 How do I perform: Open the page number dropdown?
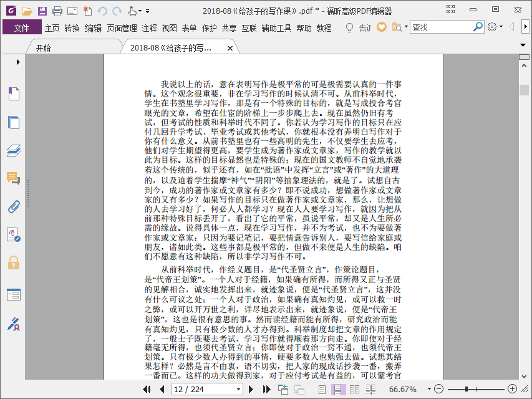(238, 390)
